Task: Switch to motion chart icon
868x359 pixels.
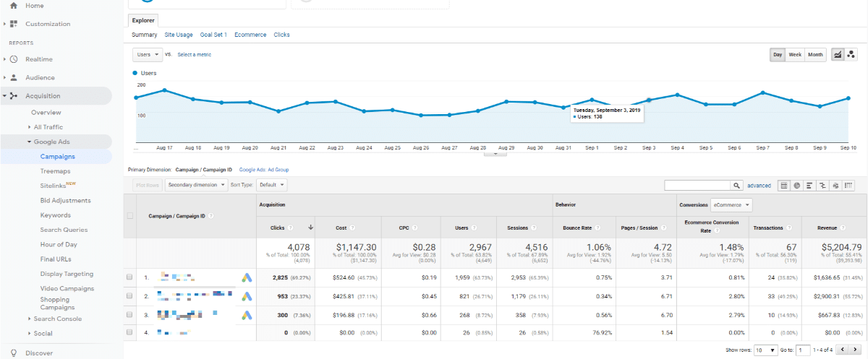Action: pos(851,55)
